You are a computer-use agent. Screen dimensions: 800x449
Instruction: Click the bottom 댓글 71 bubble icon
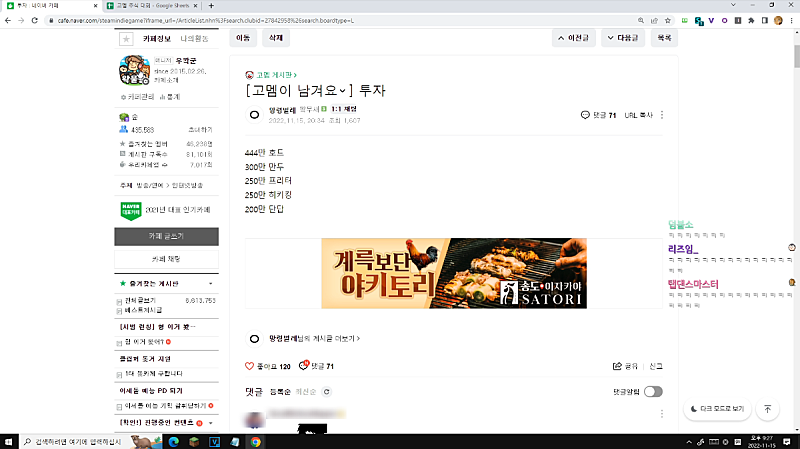click(304, 365)
